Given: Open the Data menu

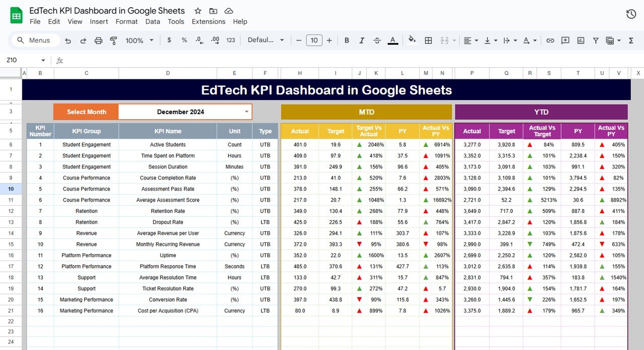Looking at the screenshot, I should click(x=152, y=22).
